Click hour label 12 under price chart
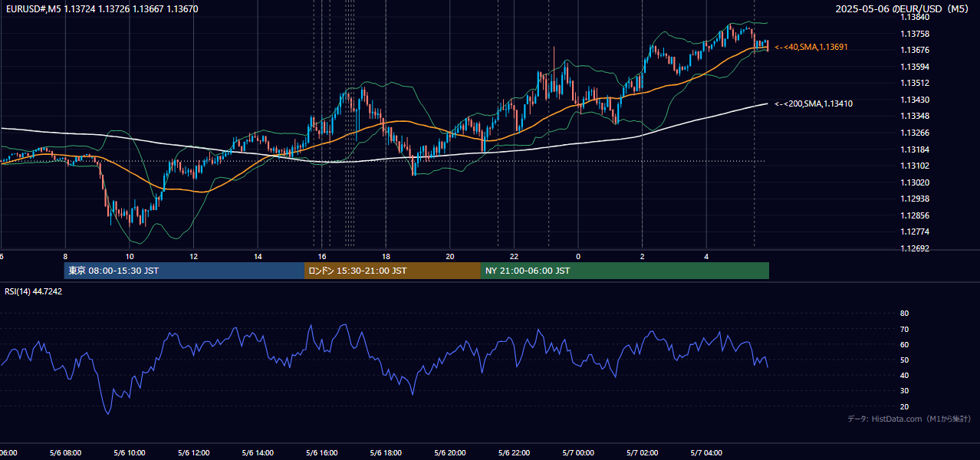The image size is (980, 460). 193,256
